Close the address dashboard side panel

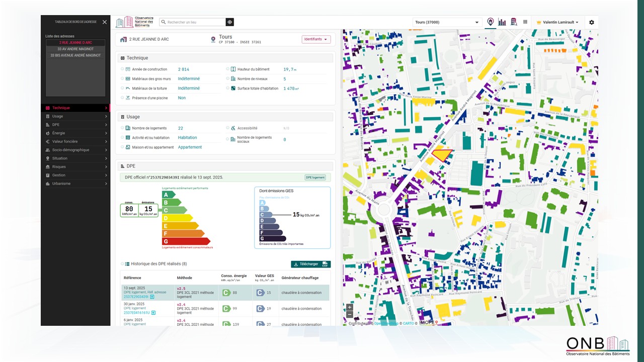[105, 22]
